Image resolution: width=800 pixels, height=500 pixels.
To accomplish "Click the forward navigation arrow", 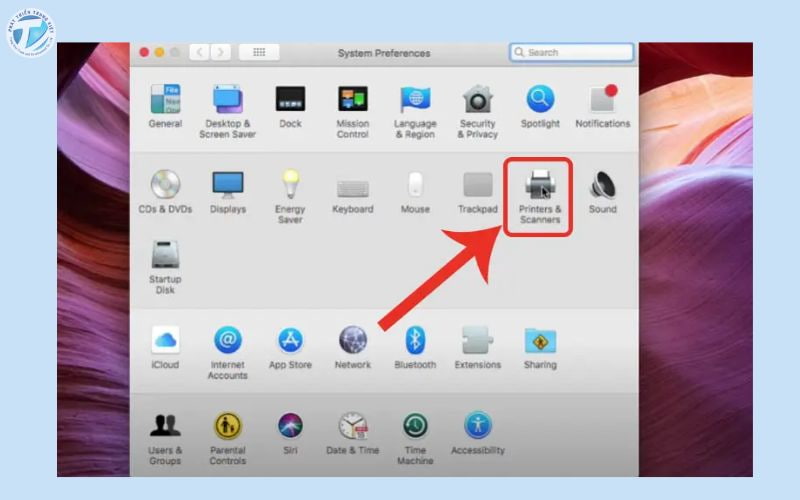I will pyautogui.click(x=220, y=52).
